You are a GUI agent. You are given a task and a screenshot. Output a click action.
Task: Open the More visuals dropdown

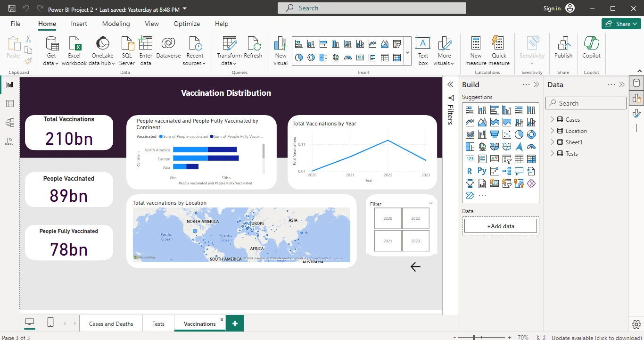click(x=444, y=51)
